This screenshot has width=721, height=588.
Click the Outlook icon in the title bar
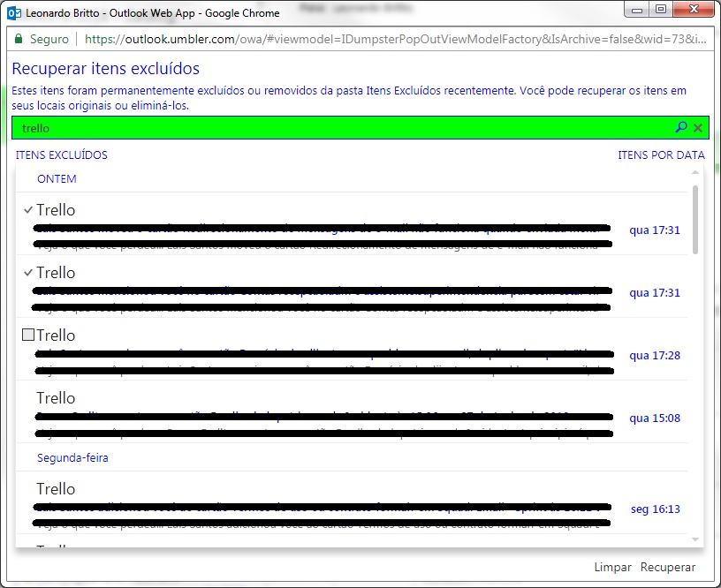[13, 13]
